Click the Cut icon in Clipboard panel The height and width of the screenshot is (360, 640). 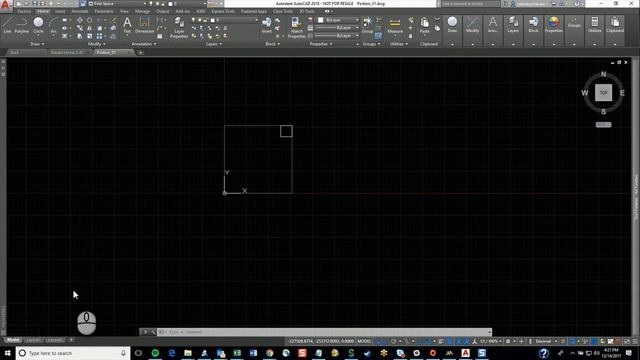pos(437,20)
